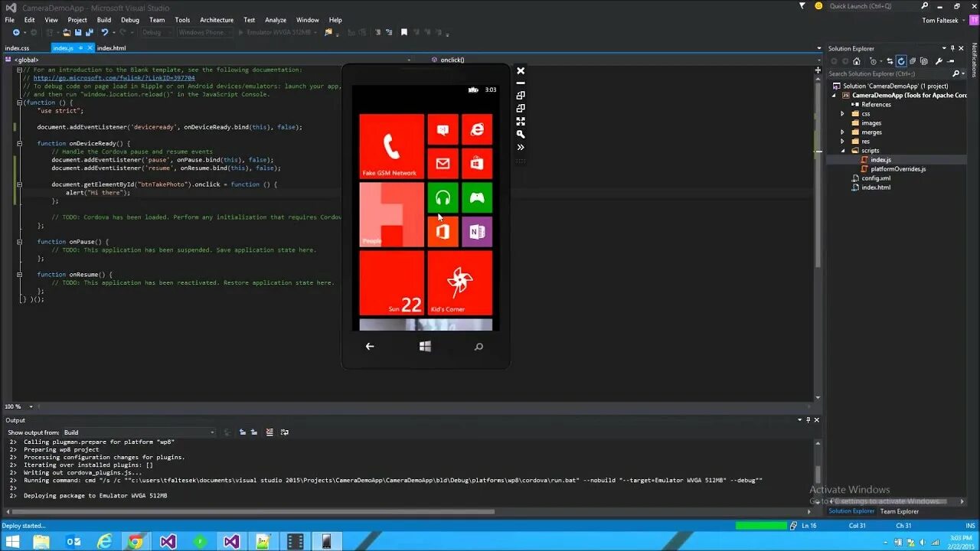The image size is (980, 551).
Task: Open Windows Phone platform dropdown
Action: pyautogui.click(x=204, y=32)
